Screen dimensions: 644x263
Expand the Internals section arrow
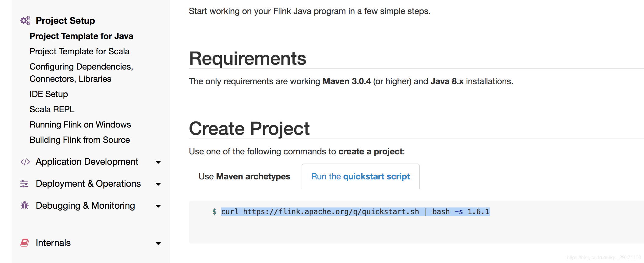tap(158, 243)
